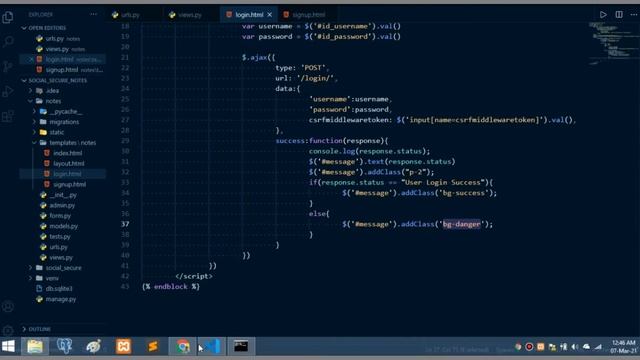Open Explorer panel ellipsis menu
Image resolution: width=640 pixels, height=360 pixels.
(x=93, y=14)
